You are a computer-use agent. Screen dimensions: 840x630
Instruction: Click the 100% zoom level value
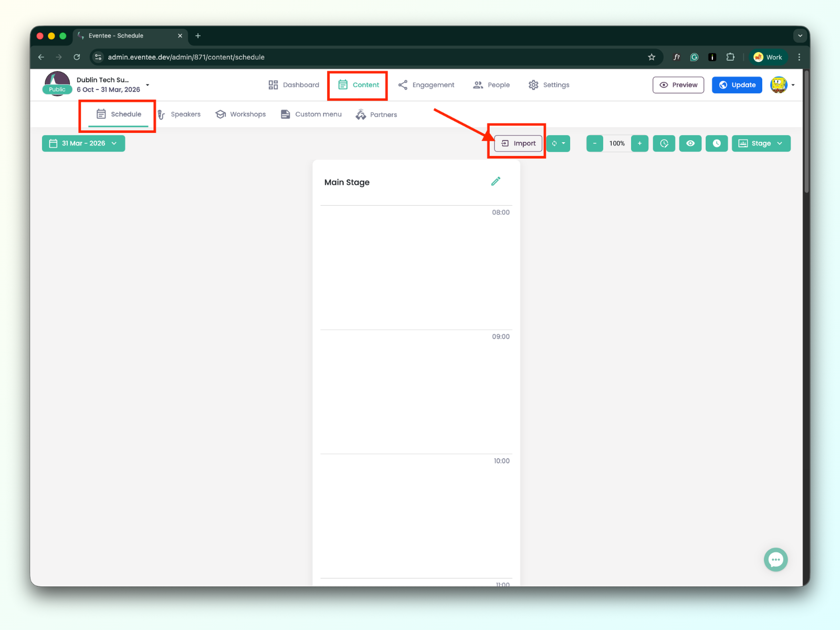(x=617, y=143)
